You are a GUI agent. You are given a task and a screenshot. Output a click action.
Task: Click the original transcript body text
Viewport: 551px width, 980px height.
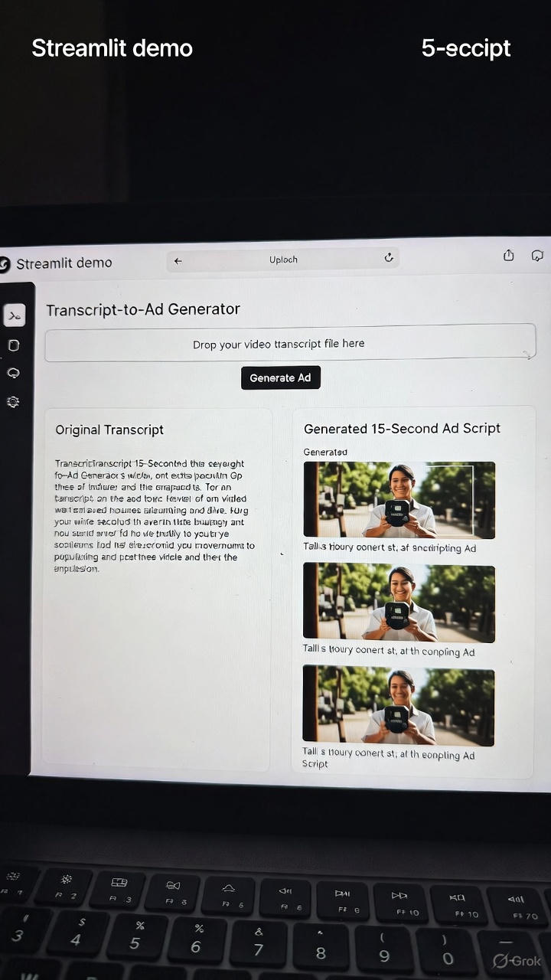click(x=155, y=515)
